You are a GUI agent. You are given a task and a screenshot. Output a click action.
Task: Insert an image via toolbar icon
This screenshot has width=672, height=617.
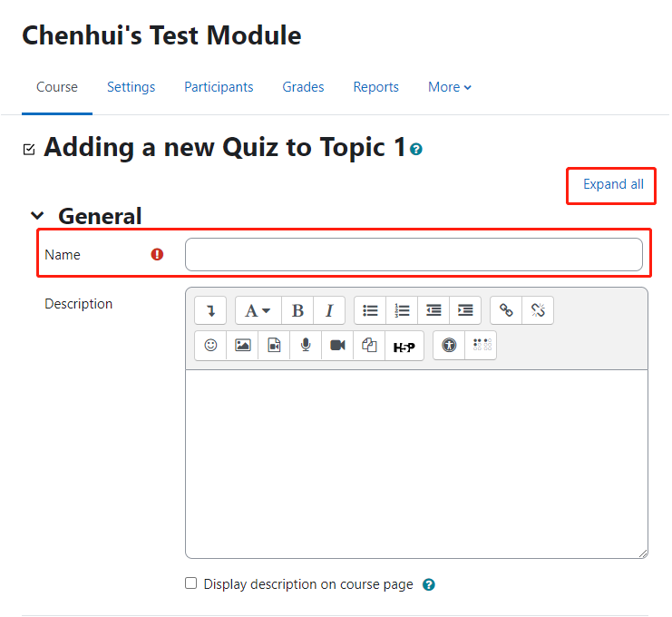tap(242, 345)
